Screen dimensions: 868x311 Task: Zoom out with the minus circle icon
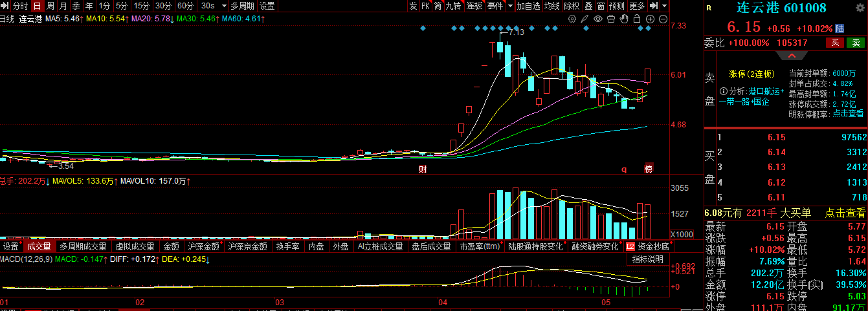[663, 19]
